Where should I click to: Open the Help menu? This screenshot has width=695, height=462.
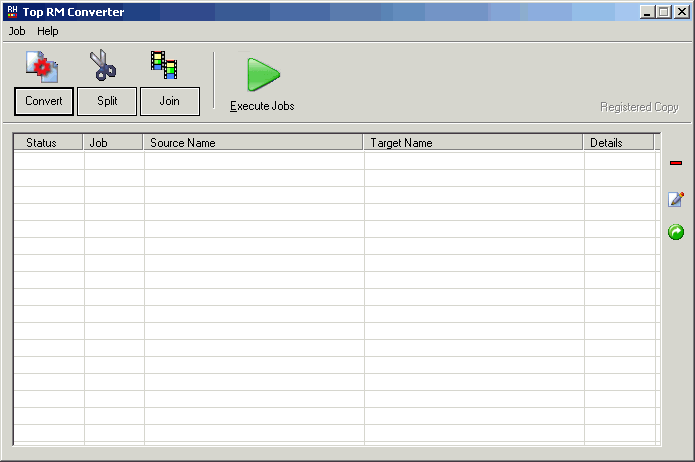pos(47,31)
